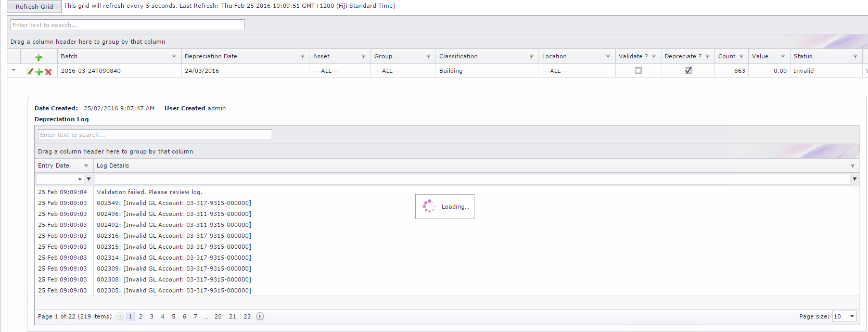Collapse the expanded batch row details
This screenshot has height=332, width=868.
[x=14, y=70]
